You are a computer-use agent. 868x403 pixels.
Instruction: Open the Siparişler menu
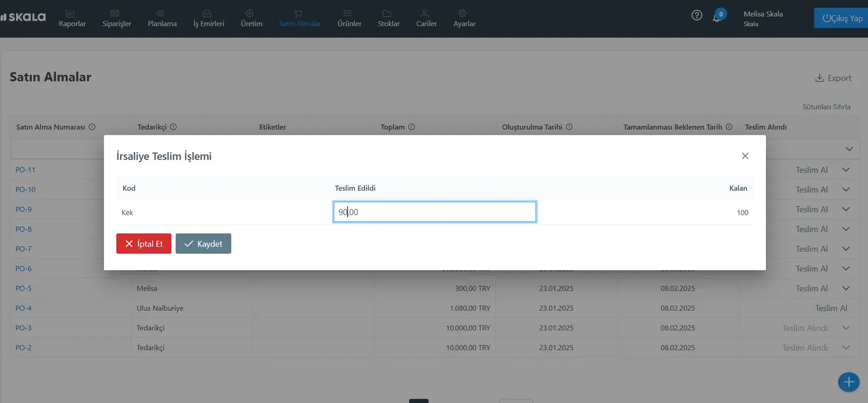[117, 18]
